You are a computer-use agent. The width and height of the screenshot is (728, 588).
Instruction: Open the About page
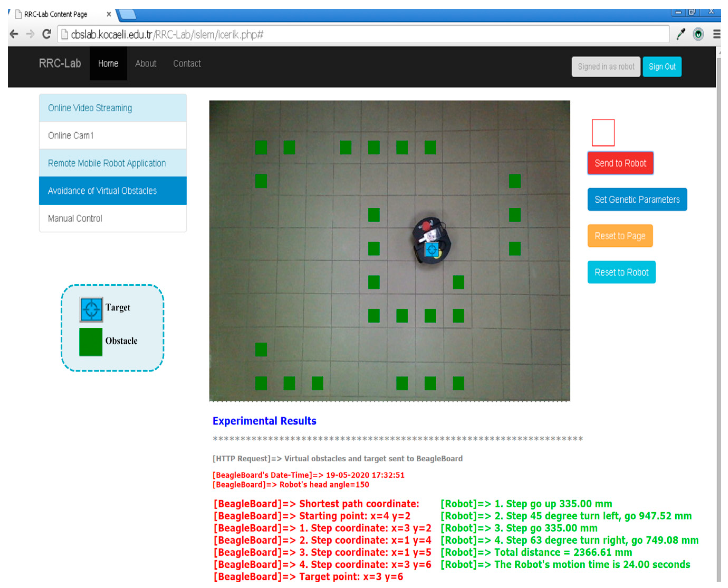pyautogui.click(x=146, y=63)
